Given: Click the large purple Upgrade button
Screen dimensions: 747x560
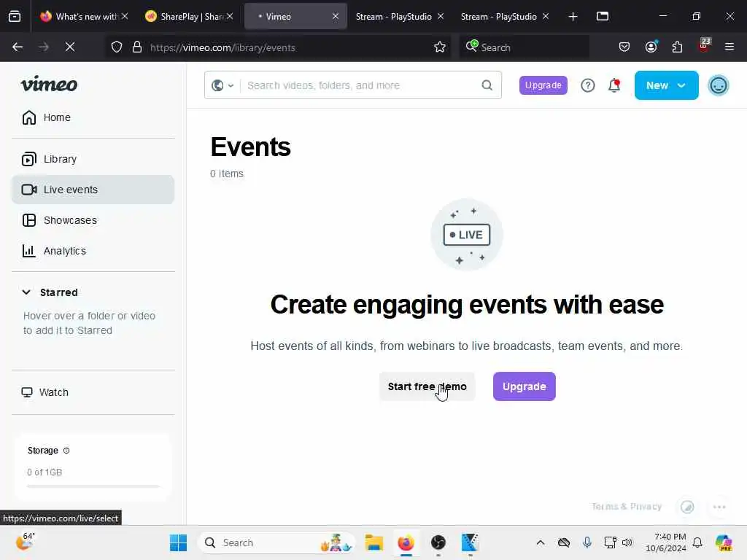Looking at the screenshot, I should pos(524,386).
